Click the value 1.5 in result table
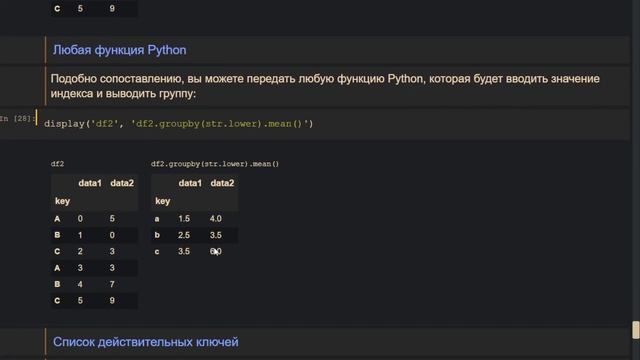The width and height of the screenshot is (640, 360). [184, 219]
